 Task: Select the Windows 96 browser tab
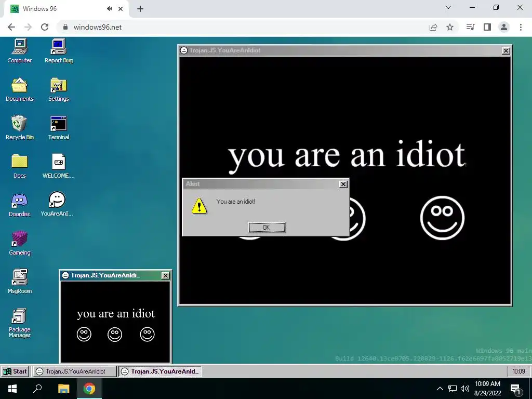[66, 9]
